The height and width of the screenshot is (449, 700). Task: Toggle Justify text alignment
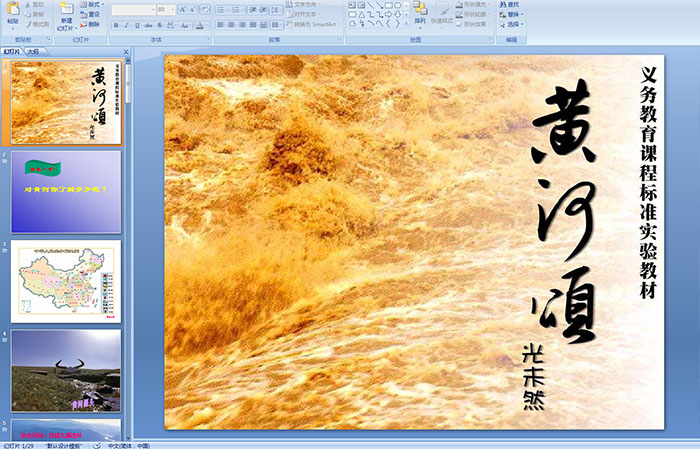coord(253,25)
